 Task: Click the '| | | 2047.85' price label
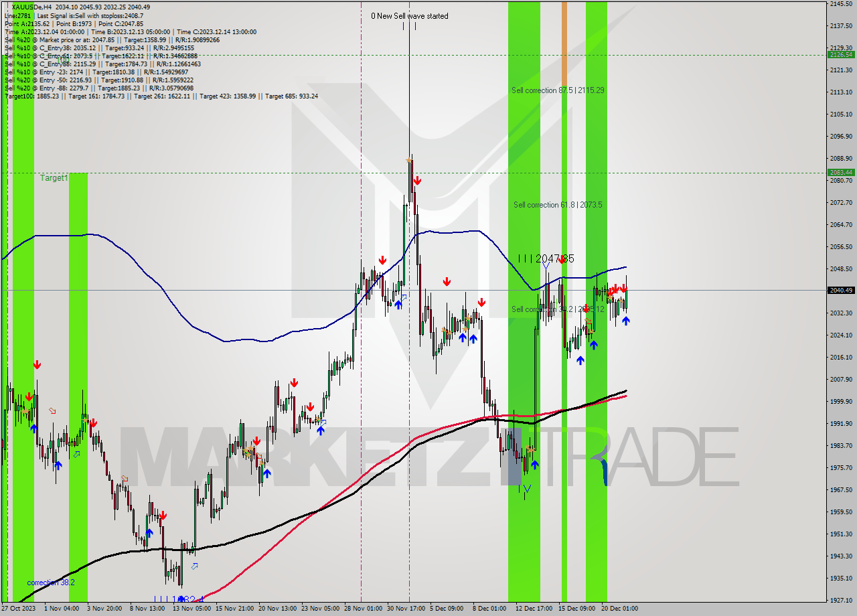click(546, 258)
